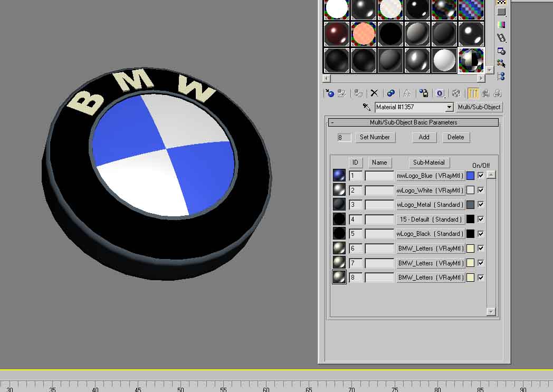Select the blue checkered sample slot

(x=471, y=9)
